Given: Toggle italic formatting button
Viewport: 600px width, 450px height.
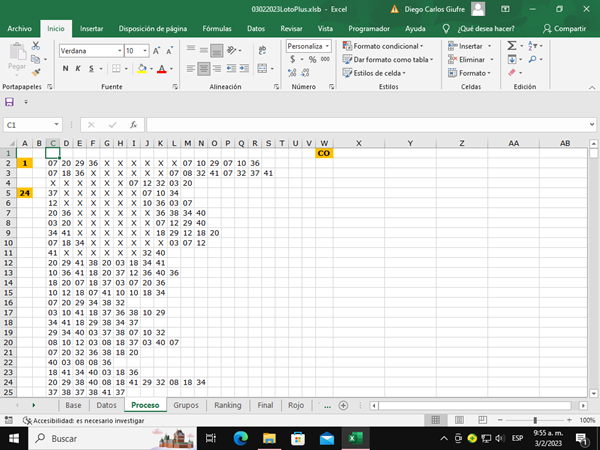Looking at the screenshot, I should click(79, 69).
